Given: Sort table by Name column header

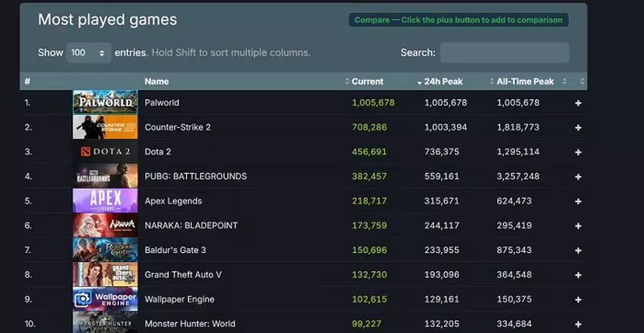Looking at the screenshot, I should tap(157, 81).
